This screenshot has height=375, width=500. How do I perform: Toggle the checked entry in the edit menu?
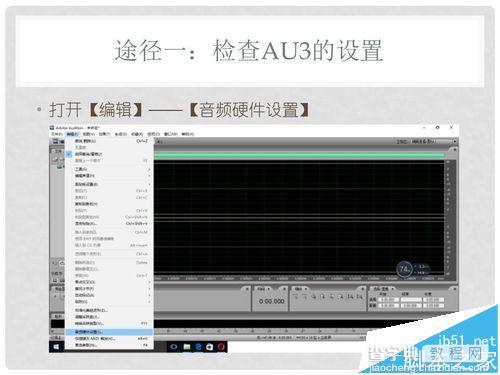click(109, 154)
